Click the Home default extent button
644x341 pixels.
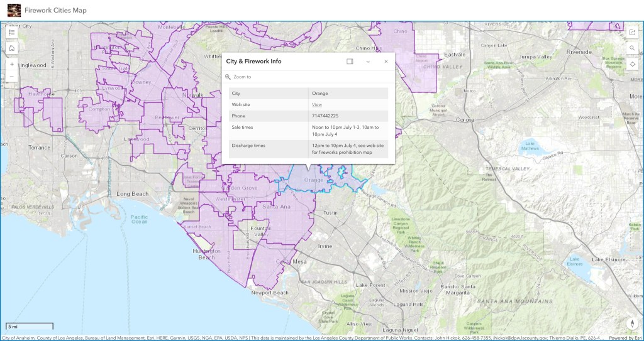click(x=12, y=48)
